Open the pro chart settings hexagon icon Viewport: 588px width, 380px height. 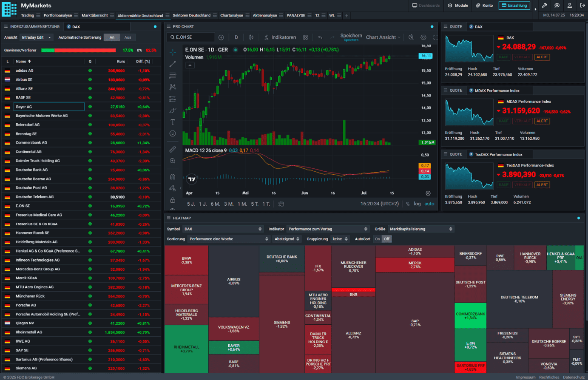(423, 37)
